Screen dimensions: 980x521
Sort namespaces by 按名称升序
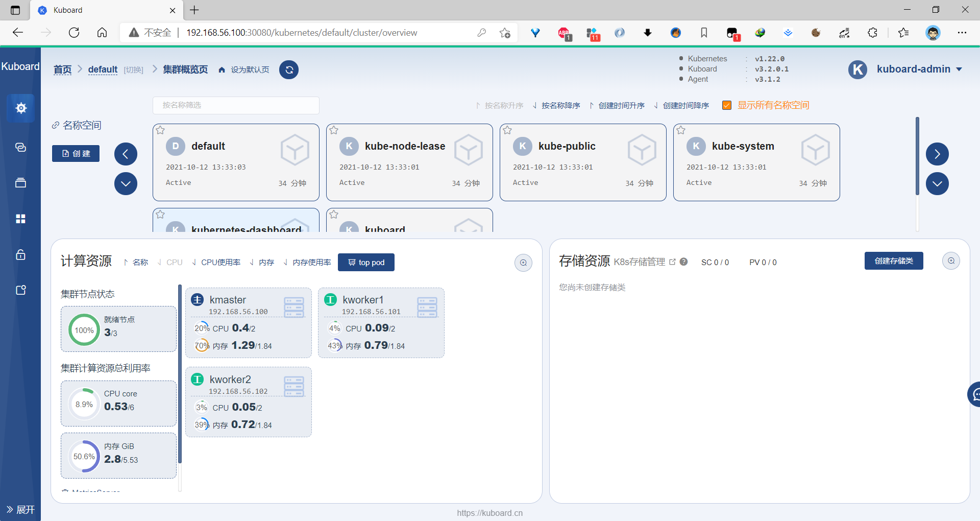pos(499,105)
